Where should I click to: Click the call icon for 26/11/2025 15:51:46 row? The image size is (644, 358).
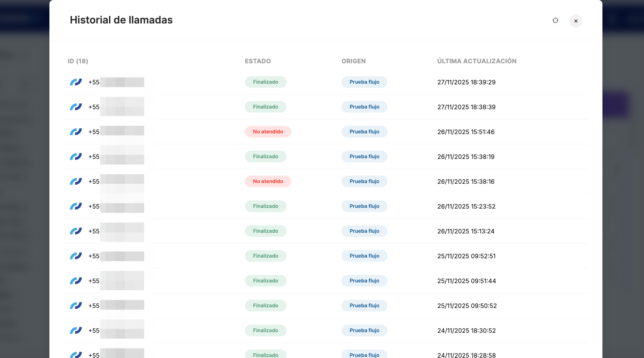coord(76,132)
